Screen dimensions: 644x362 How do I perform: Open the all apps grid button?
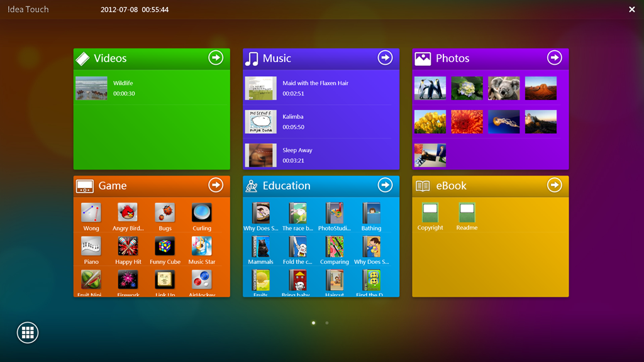pos(28,332)
